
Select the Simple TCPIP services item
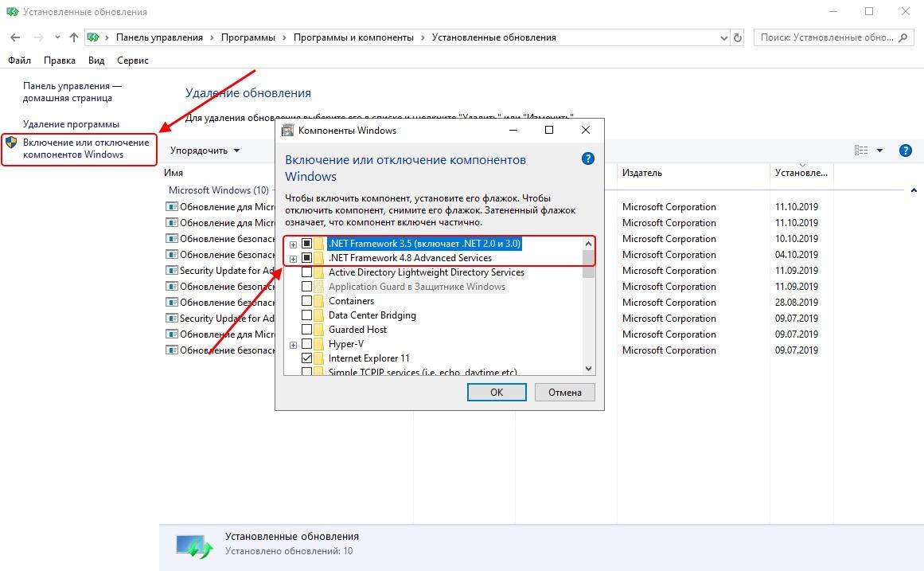pos(423,372)
